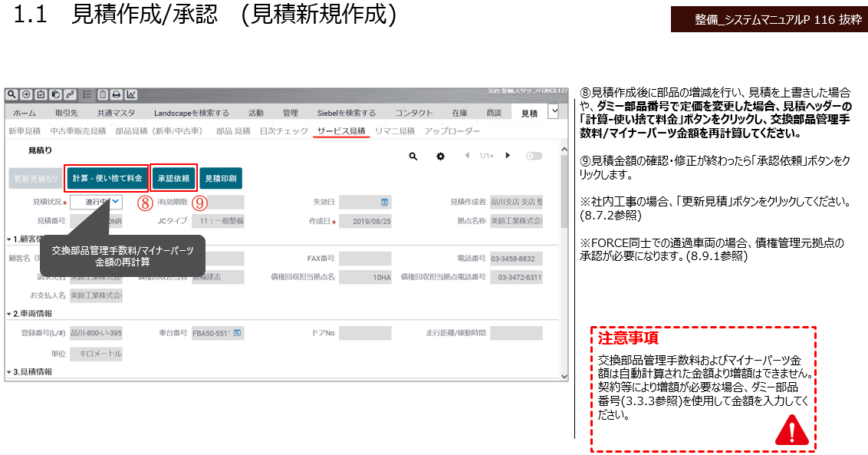Toggle the switch beside record navigation

click(x=534, y=156)
